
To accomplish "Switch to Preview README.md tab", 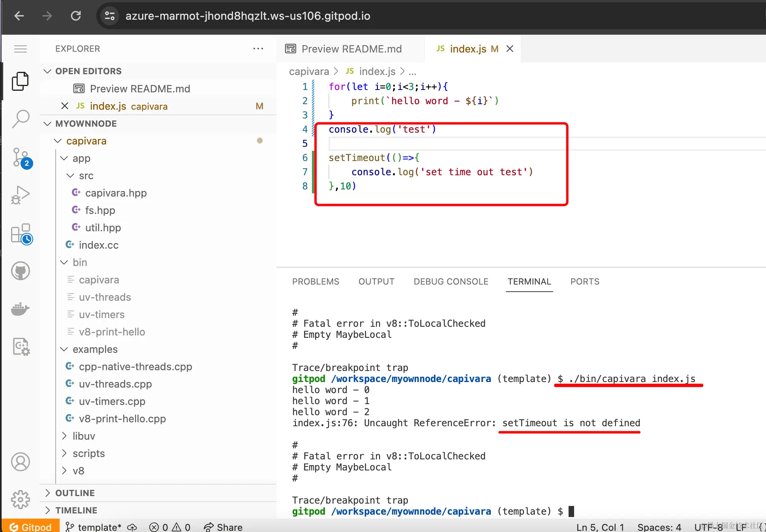I will (351, 49).
